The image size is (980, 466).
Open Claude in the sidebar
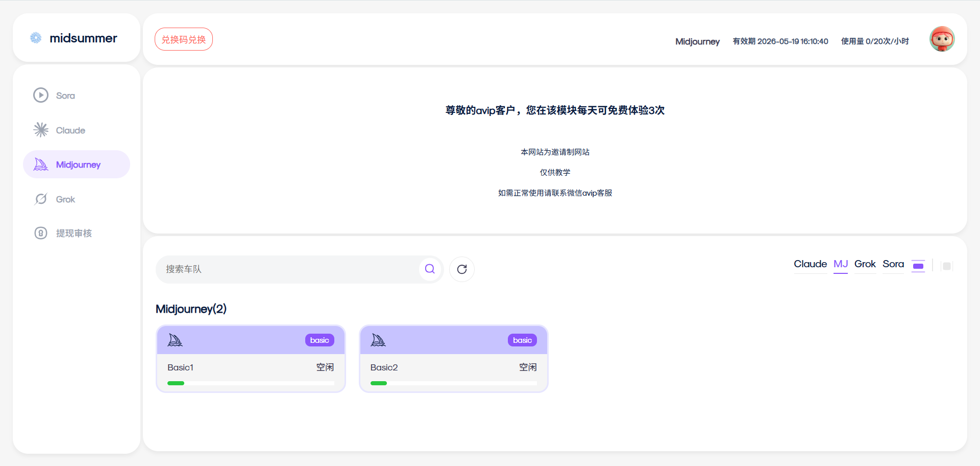pyautogui.click(x=77, y=130)
